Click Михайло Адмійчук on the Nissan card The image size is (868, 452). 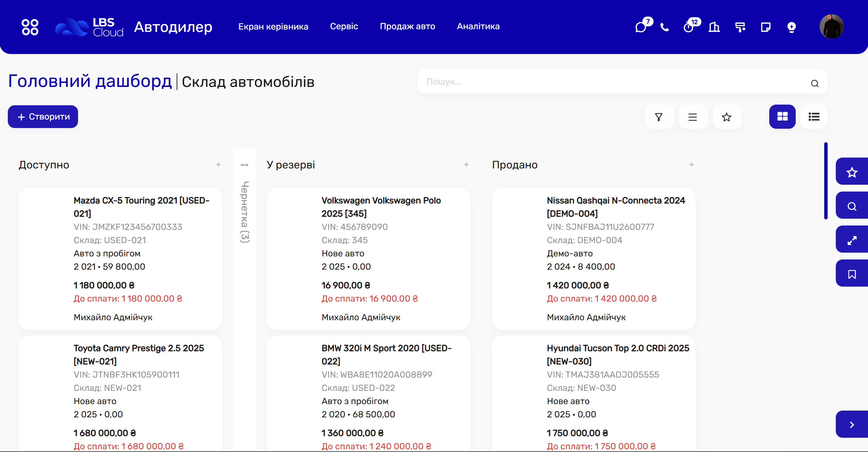click(x=586, y=317)
